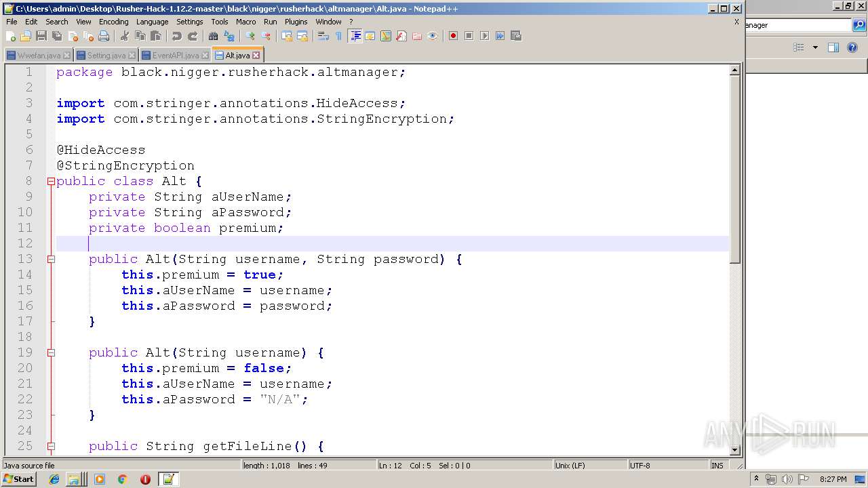Switch to the Wwefan.java tab

coord(38,55)
